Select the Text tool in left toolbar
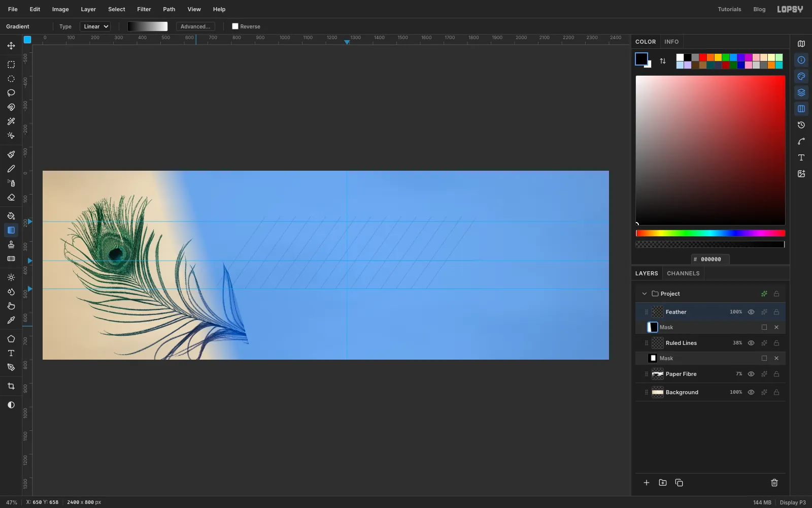The height and width of the screenshot is (508, 812). click(x=11, y=353)
